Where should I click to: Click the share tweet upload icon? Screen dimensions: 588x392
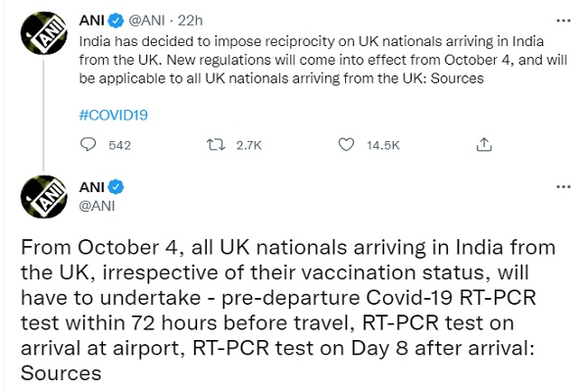483,145
